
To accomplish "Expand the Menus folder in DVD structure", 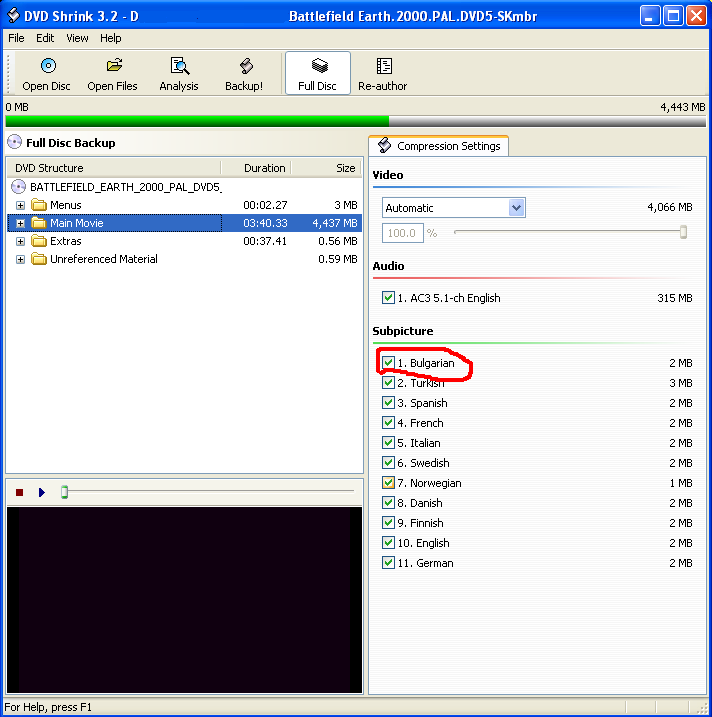I will [20, 205].
